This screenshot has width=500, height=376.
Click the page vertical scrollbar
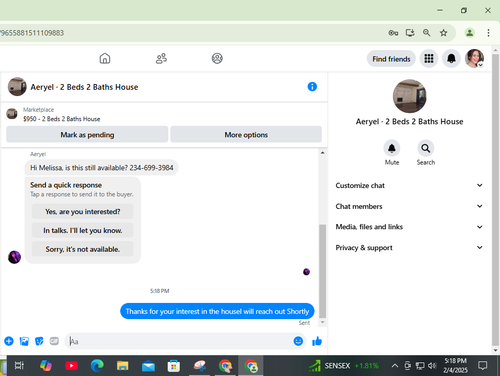click(495, 200)
